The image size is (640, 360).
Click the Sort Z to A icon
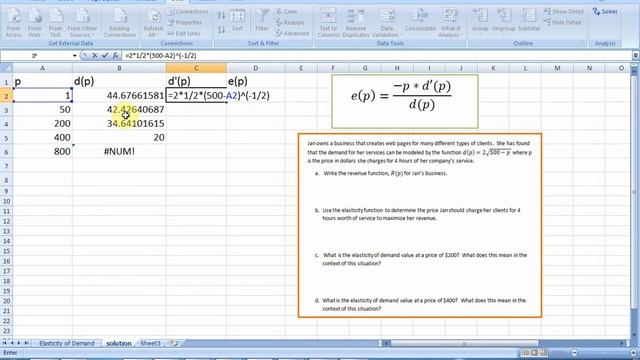pyautogui.click(x=221, y=30)
